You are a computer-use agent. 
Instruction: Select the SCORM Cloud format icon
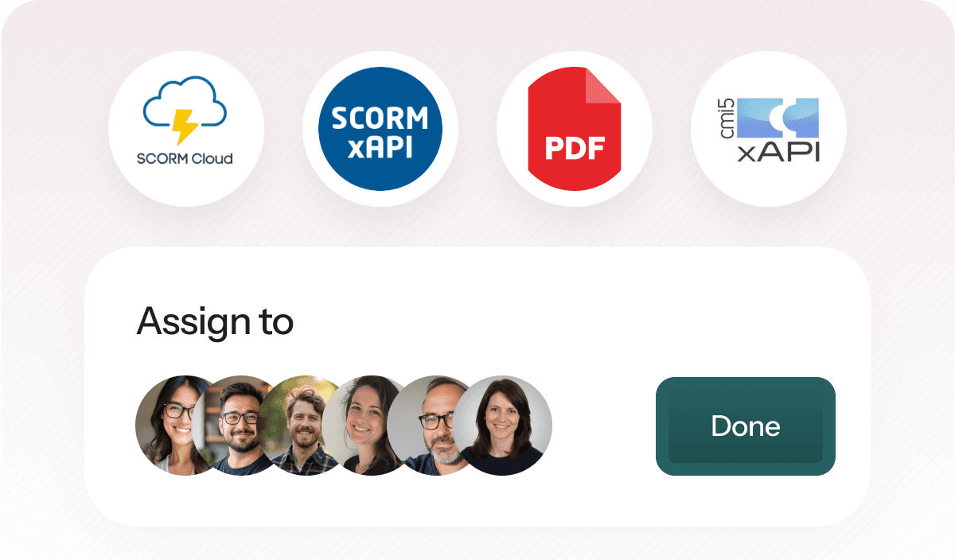(x=185, y=129)
